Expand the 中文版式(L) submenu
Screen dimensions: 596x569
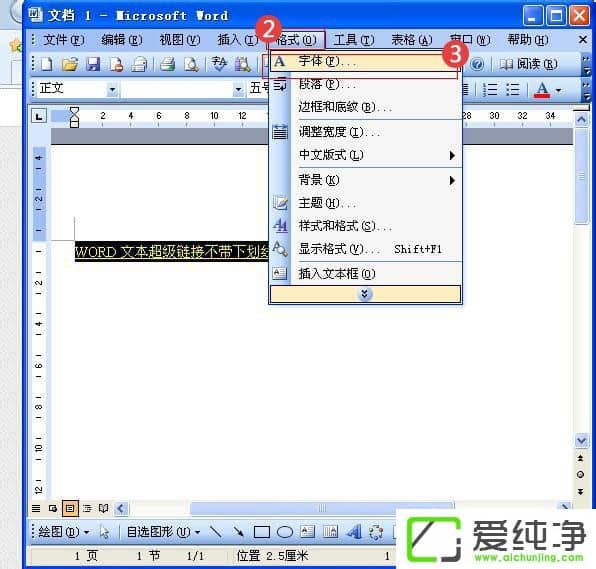pos(365,155)
